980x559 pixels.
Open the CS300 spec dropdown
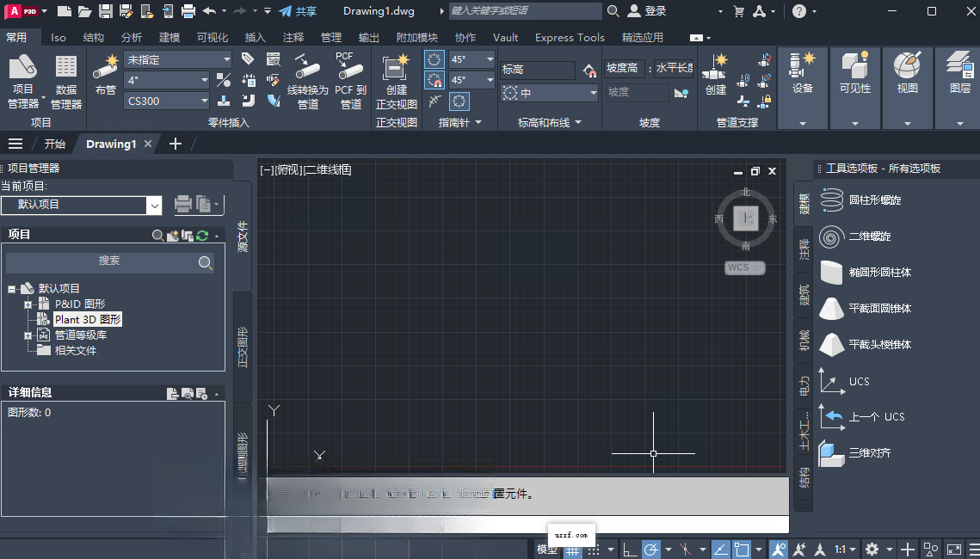point(167,100)
